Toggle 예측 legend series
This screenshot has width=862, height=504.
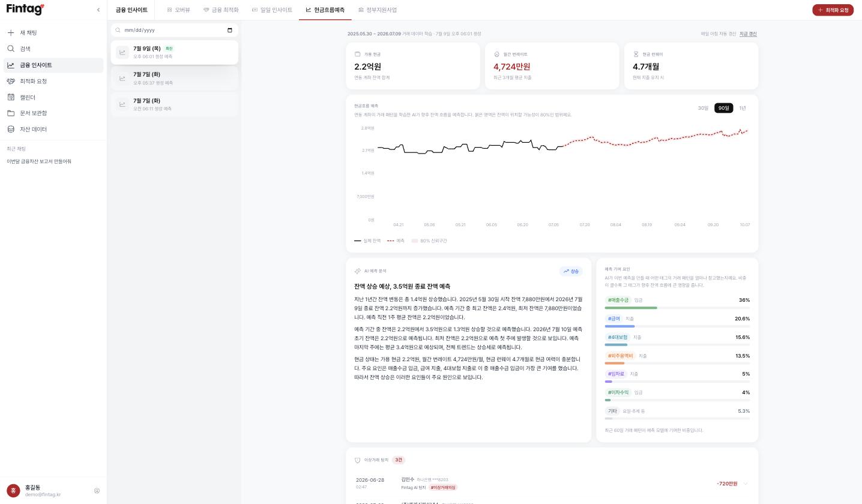[x=396, y=241]
